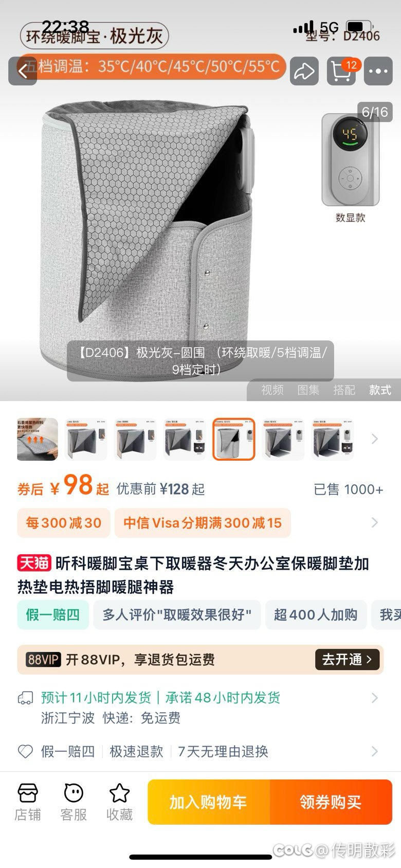The width and height of the screenshot is (401, 868).
Task: Switch to the 视频 tab
Action: pyautogui.click(x=272, y=390)
